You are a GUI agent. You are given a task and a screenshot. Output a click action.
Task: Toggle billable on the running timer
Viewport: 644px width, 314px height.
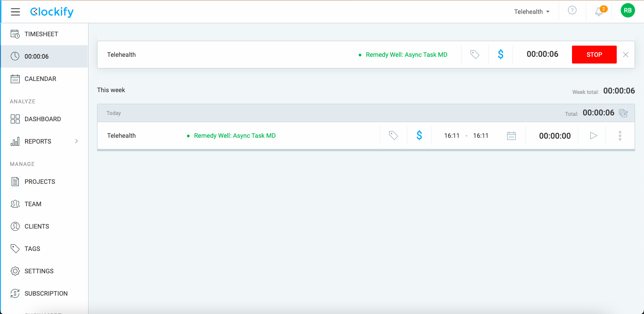coord(501,55)
